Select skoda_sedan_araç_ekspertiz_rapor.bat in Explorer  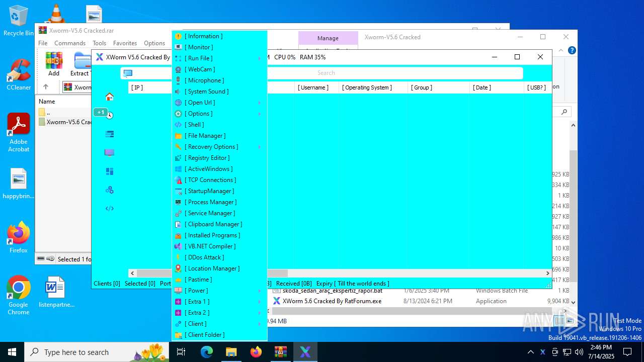332,291
